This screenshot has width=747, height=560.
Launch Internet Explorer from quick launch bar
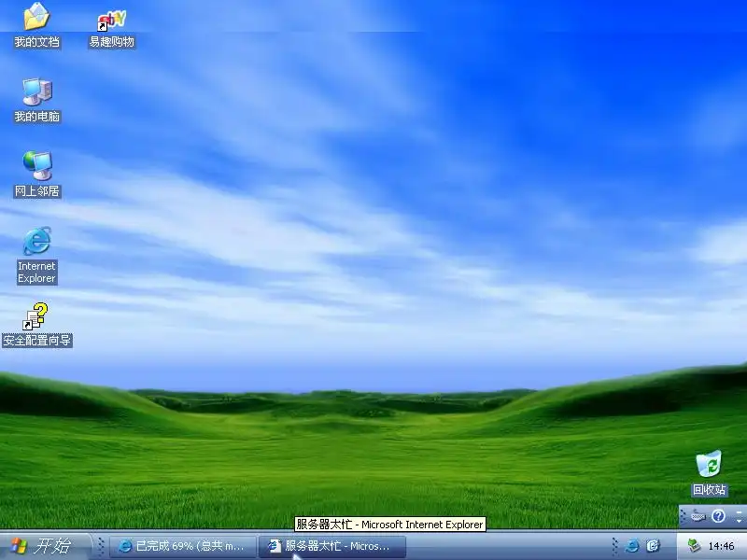pyautogui.click(x=633, y=545)
